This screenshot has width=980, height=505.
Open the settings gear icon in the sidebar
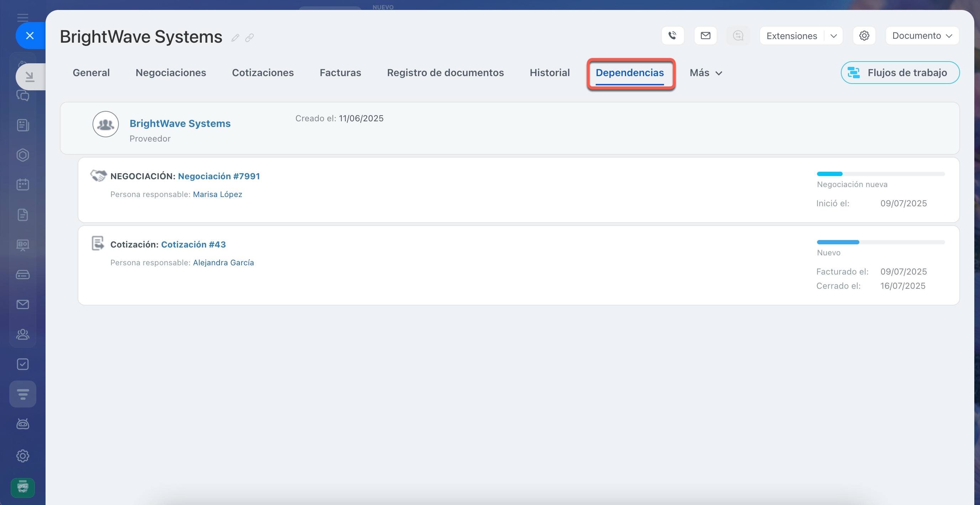click(x=23, y=456)
